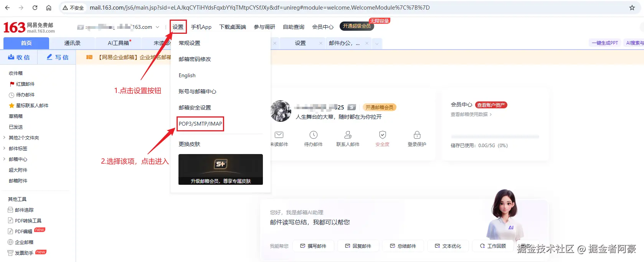The width and height of the screenshot is (644, 262).
Task: Switch to AI工具箱 tab
Action: (x=118, y=43)
